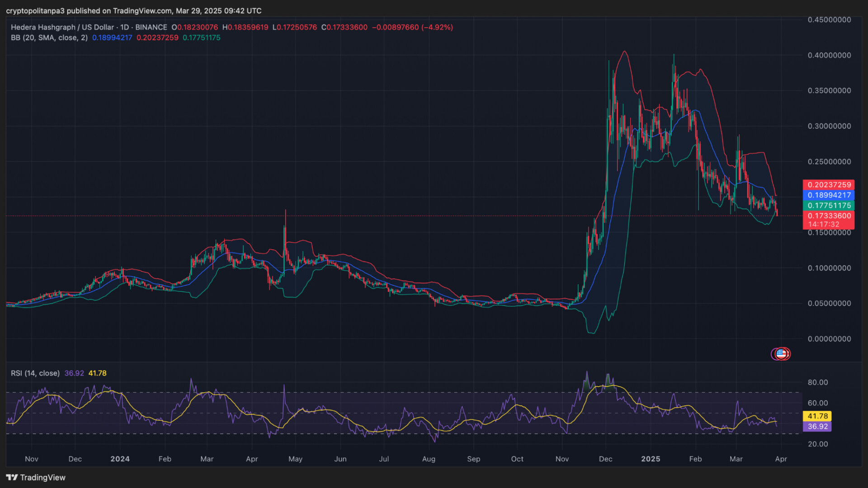Click the low price L0.17250576
The height and width of the screenshot is (488, 868).
point(295,27)
